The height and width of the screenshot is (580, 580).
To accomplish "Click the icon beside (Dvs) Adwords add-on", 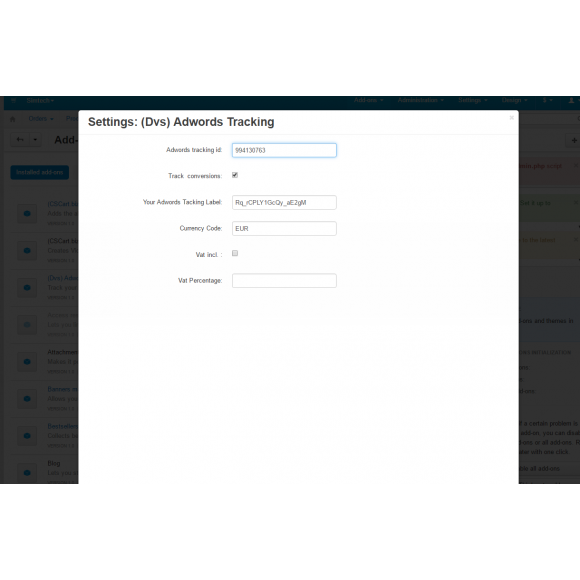I will tap(27, 288).
